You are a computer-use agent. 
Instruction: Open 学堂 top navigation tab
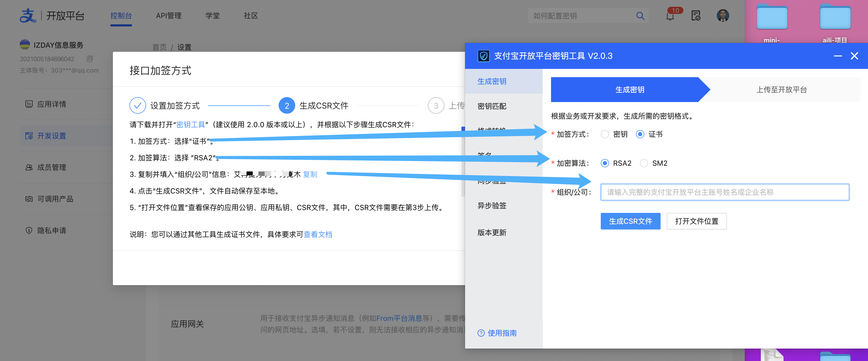tap(213, 16)
